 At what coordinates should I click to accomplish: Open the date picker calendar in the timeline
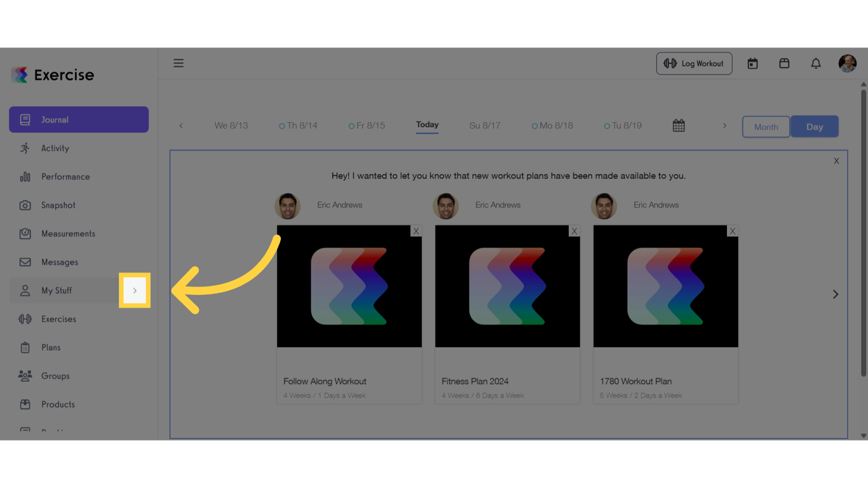point(678,125)
